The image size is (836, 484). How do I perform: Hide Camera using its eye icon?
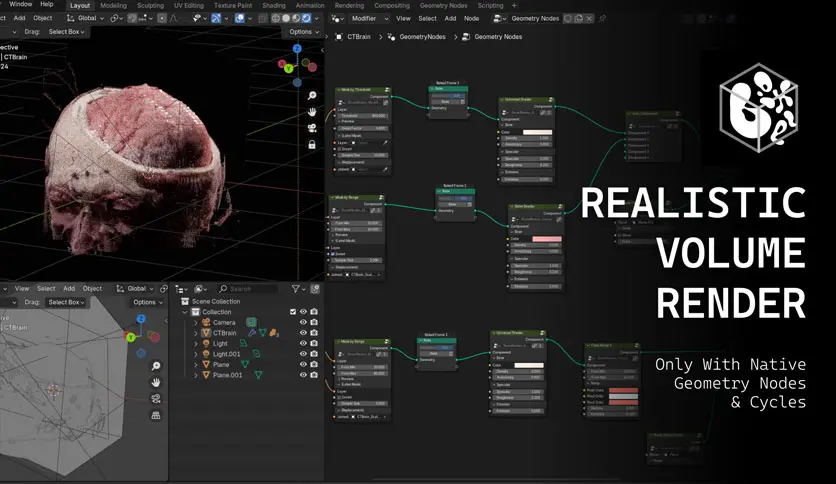pos(303,322)
